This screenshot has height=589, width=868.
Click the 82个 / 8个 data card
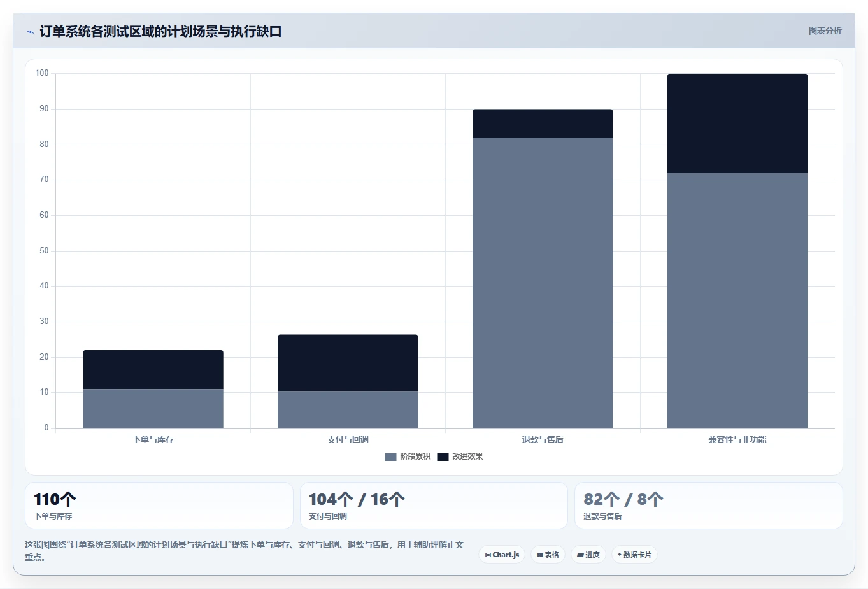(x=709, y=506)
